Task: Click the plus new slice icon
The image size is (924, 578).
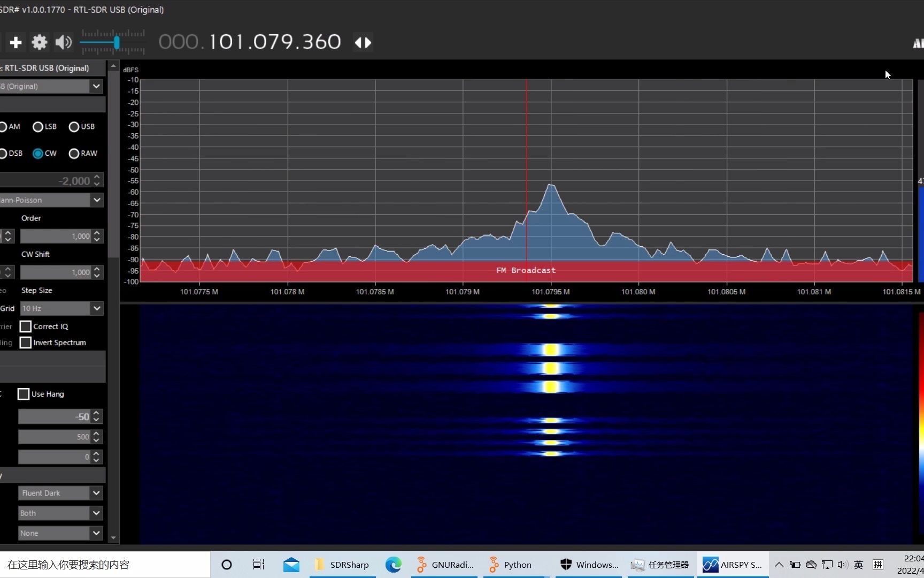Action: coord(16,42)
